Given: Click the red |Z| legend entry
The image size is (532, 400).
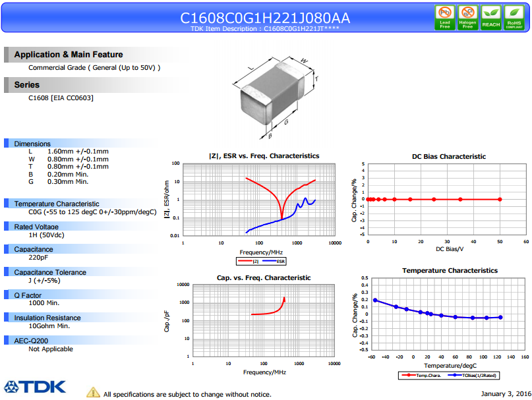Looking at the screenshot, I should tap(249, 261).
